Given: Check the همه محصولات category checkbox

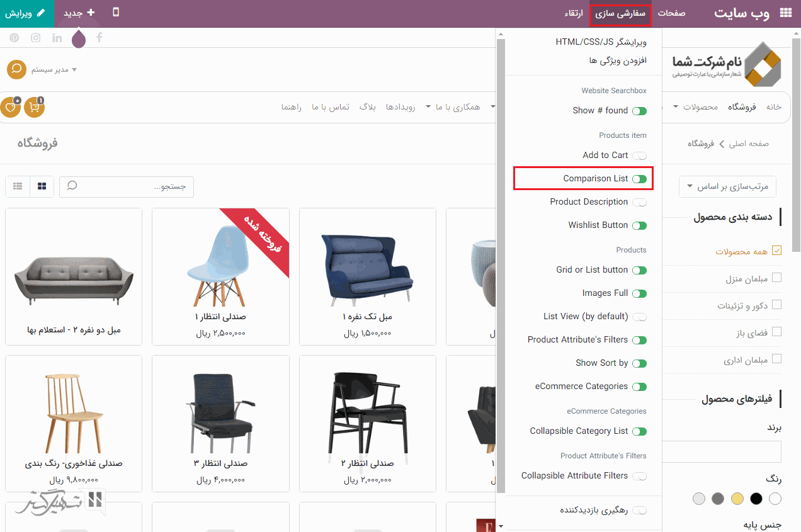Looking at the screenshot, I should coord(776,251).
